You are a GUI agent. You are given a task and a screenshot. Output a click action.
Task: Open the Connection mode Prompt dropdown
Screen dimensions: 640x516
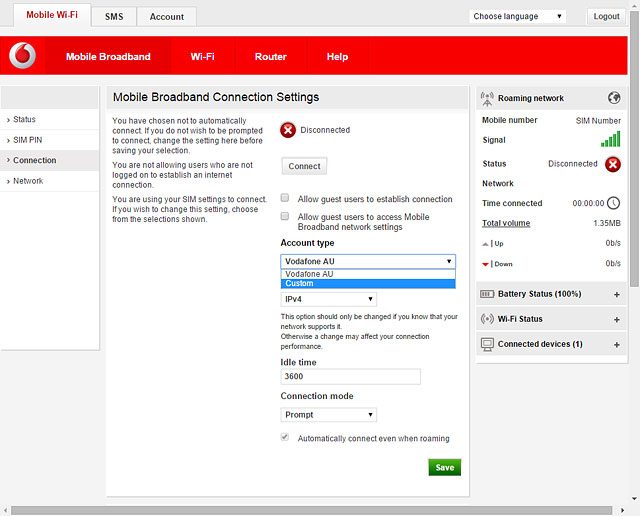[328, 414]
